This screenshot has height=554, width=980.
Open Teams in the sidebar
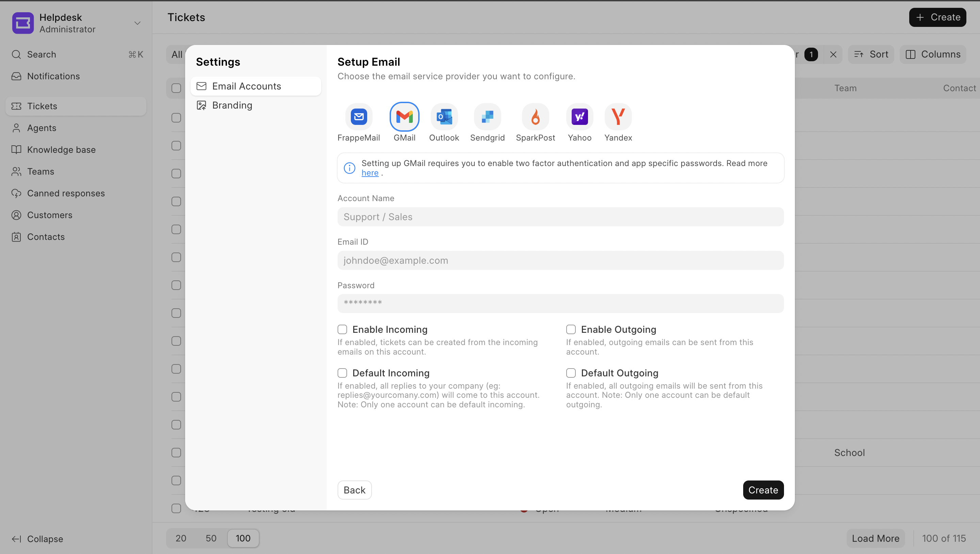76,172
